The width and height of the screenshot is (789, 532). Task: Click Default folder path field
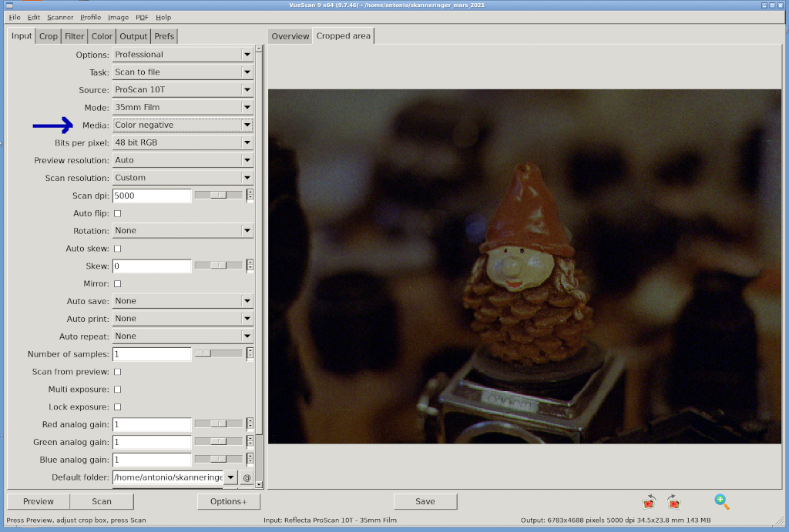coord(168,477)
